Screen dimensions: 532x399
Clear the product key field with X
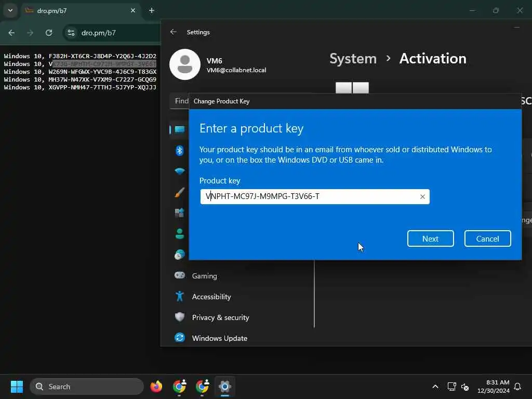[422, 197]
